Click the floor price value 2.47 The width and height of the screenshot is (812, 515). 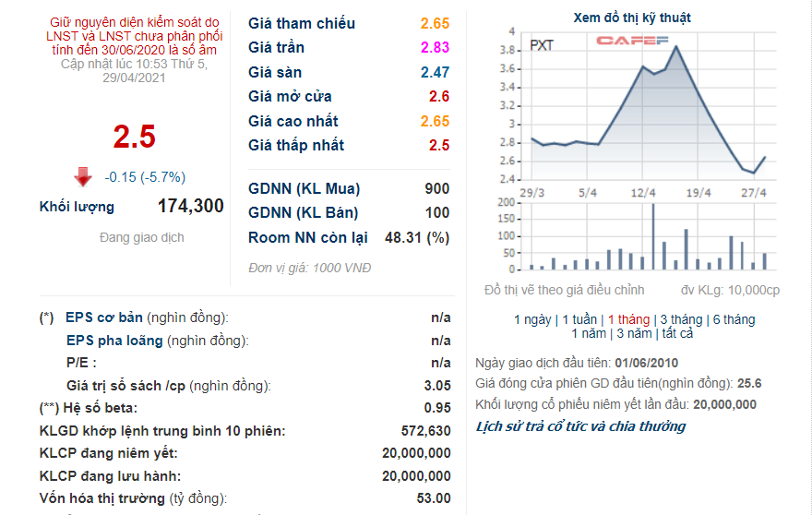click(435, 73)
